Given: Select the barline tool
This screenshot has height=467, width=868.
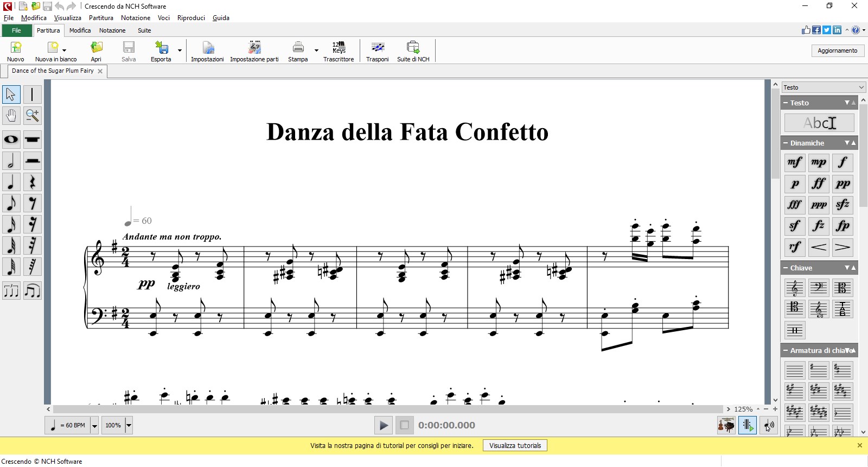Looking at the screenshot, I should [x=33, y=94].
